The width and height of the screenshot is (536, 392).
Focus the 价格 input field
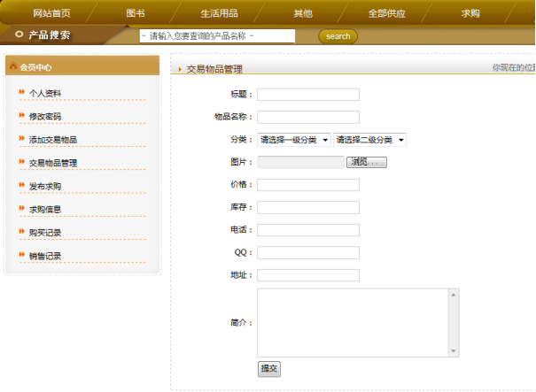coord(308,185)
